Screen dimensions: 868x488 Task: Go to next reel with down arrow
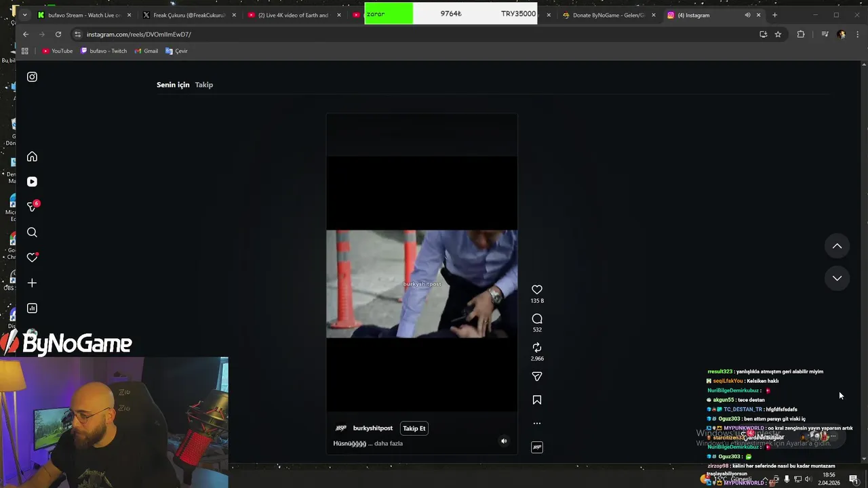coord(837,278)
